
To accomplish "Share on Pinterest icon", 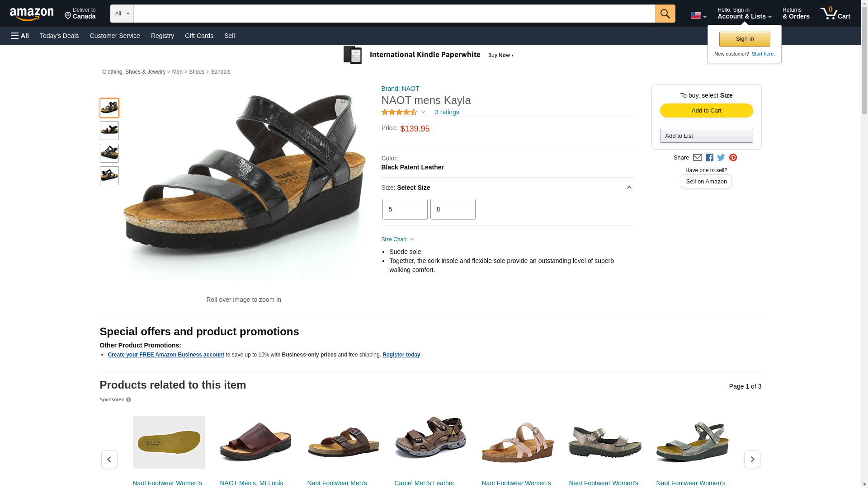I will click(x=733, y=158).
